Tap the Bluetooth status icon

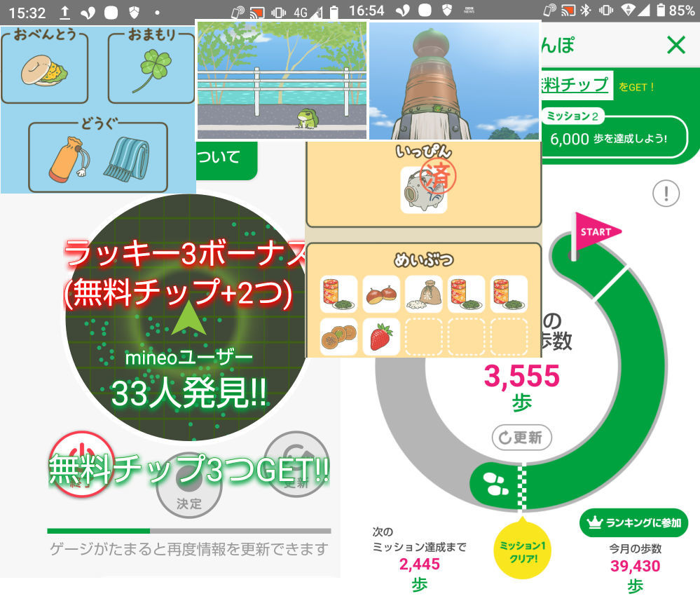tap(585, 11)
